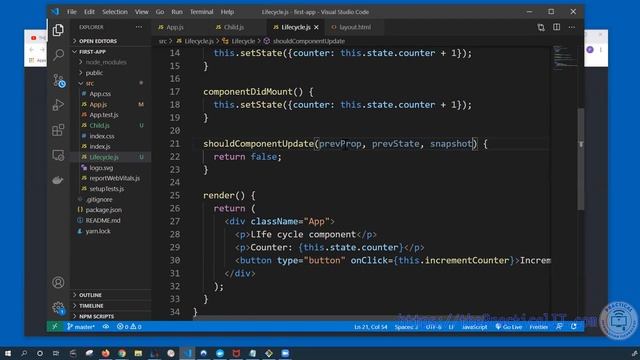Collapse the FIRST-APP folder section
This screenshot has width=640, height=360.
(x=111, y=52)
